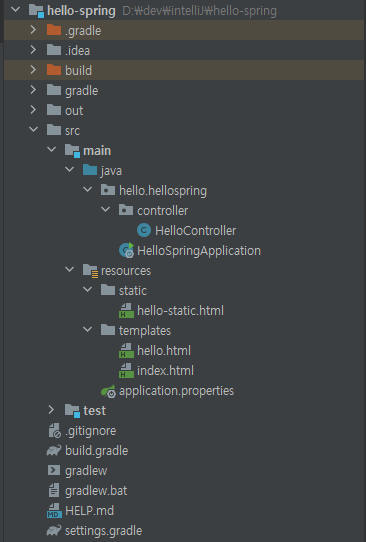Expand the .idea folder
Screen dimensions: 366x542
(33, 50)
